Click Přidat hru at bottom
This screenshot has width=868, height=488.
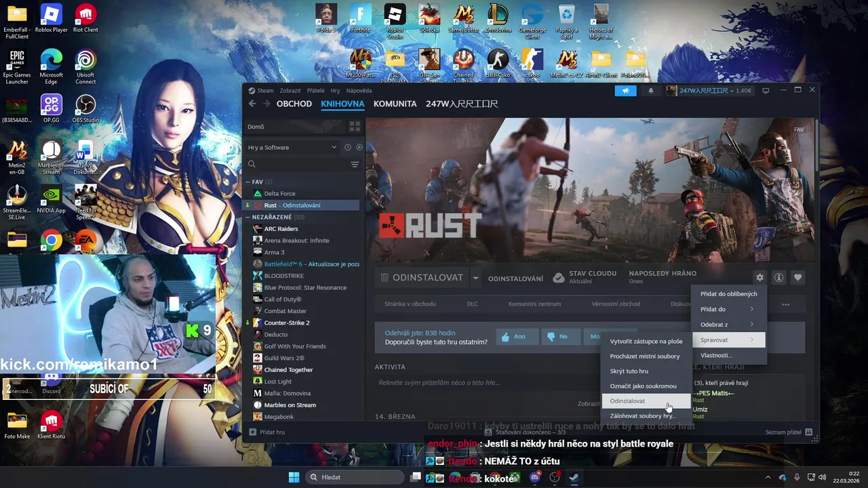click(267, 432)
